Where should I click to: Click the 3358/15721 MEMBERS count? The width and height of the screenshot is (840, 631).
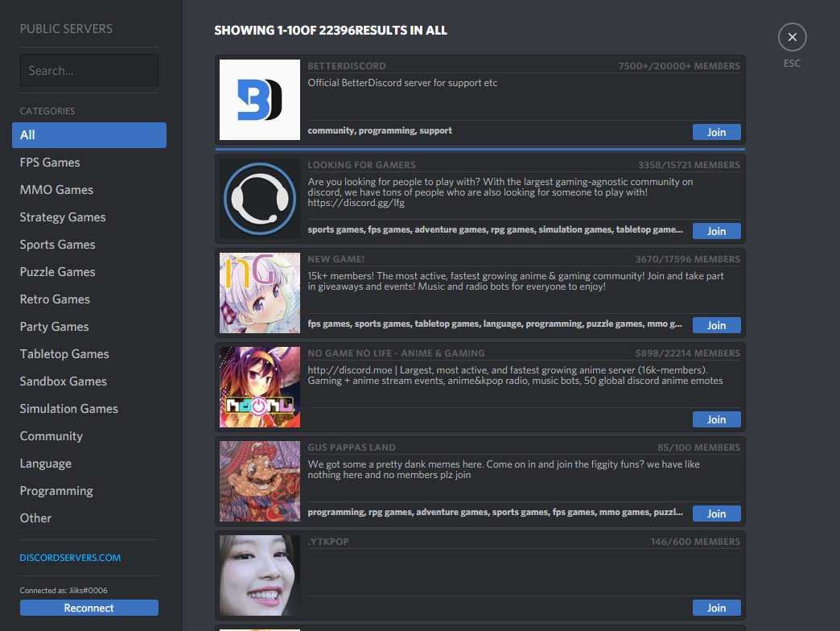point(689,165)
